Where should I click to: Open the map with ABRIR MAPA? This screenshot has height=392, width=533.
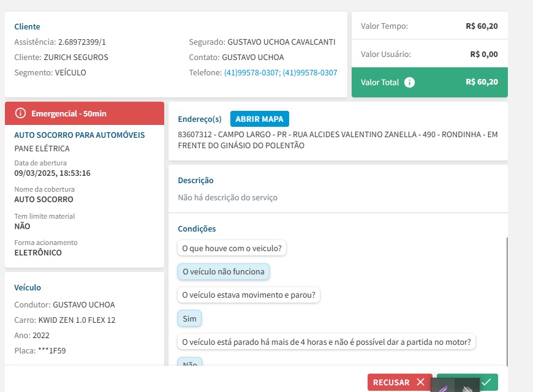(x=259, y=119)
